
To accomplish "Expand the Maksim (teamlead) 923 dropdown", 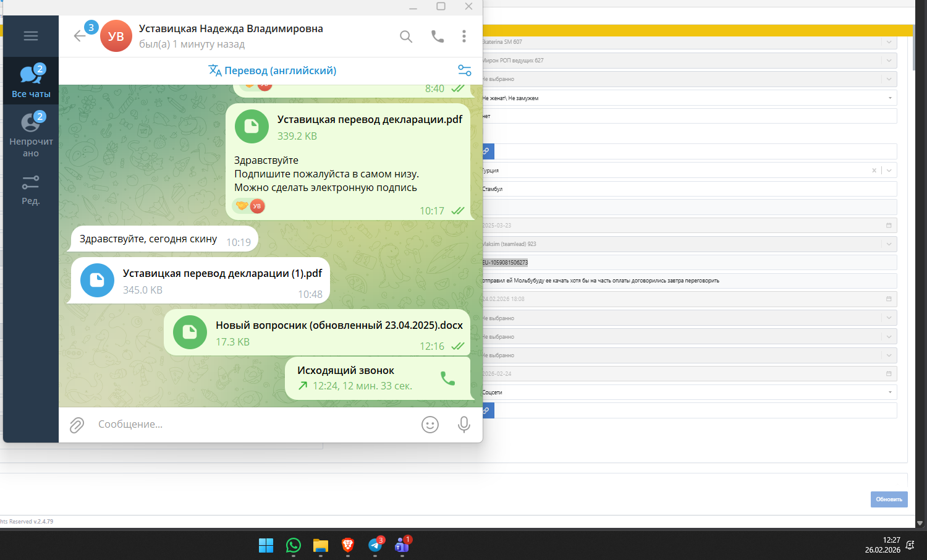I will click(889, 244).
